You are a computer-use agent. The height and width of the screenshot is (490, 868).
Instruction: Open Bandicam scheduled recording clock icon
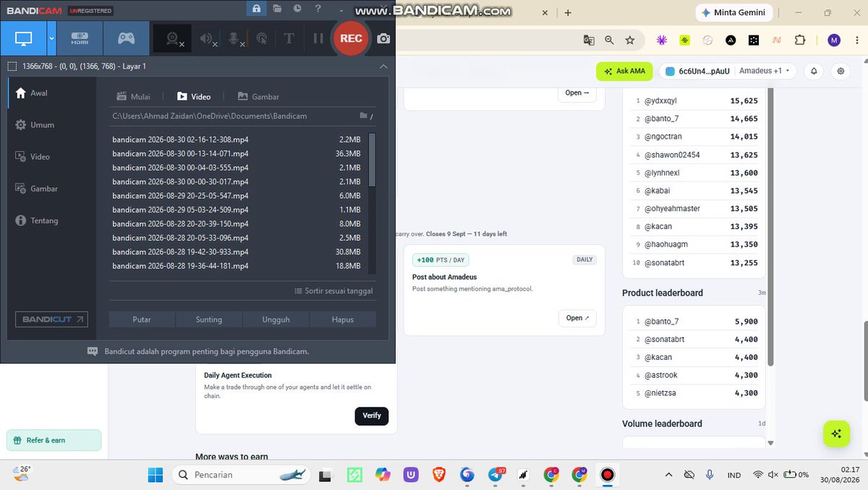(x=297, y=9)
